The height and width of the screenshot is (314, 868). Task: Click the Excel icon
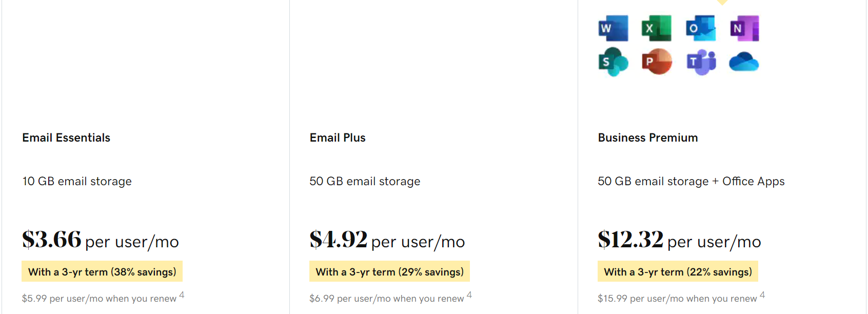(656, 28)
